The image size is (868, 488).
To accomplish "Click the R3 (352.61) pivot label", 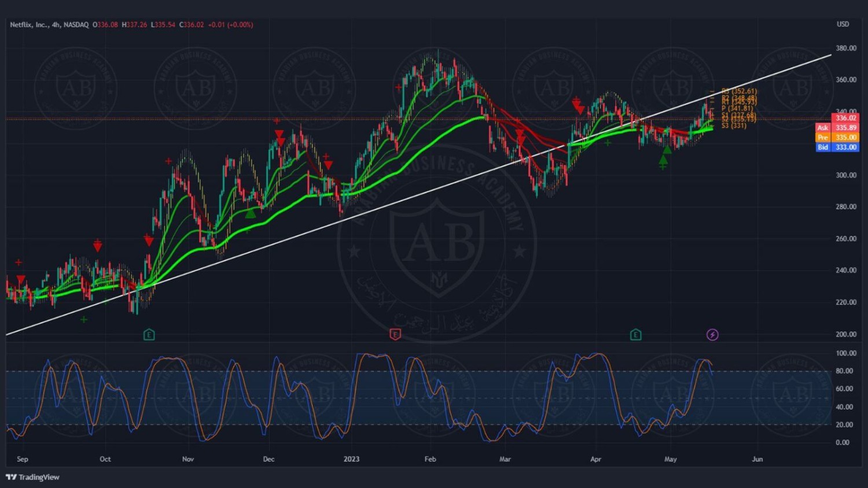I will 739,91.
